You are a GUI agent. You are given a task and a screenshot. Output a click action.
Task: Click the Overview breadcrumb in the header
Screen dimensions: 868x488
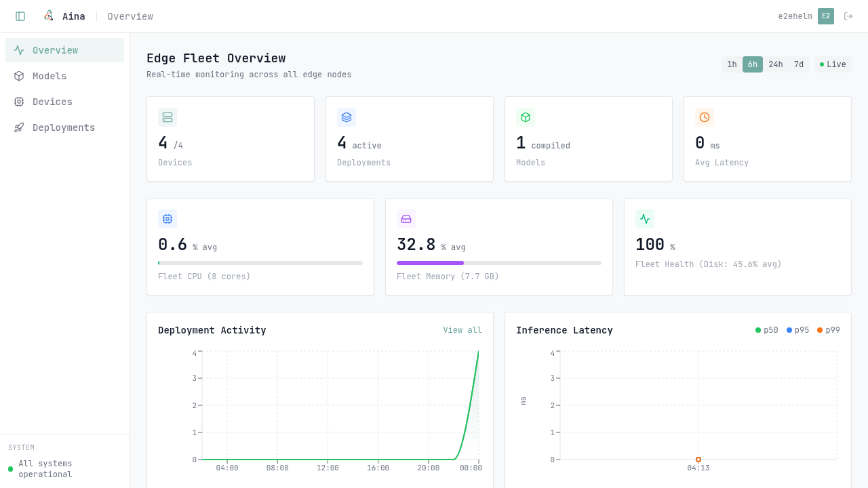130,16
